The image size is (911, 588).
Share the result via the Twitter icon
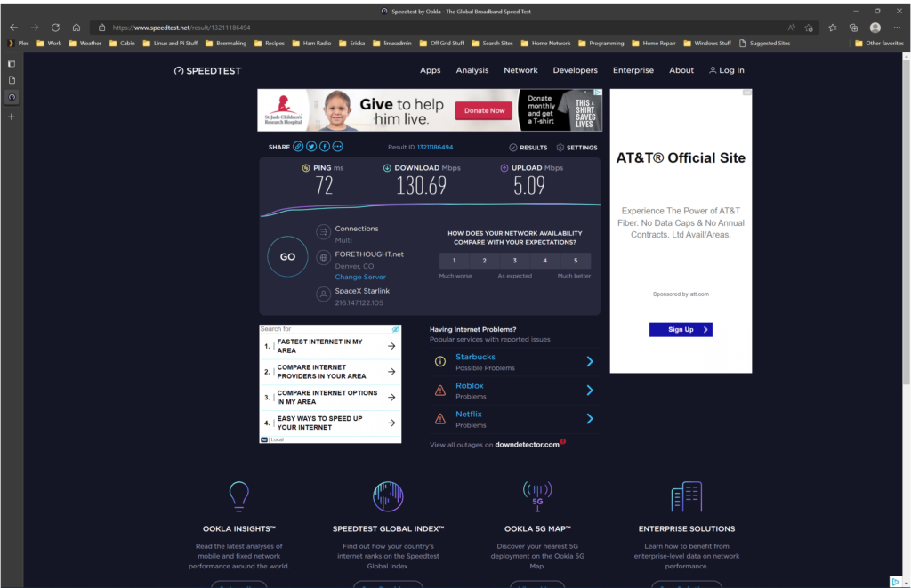point(310,148)
